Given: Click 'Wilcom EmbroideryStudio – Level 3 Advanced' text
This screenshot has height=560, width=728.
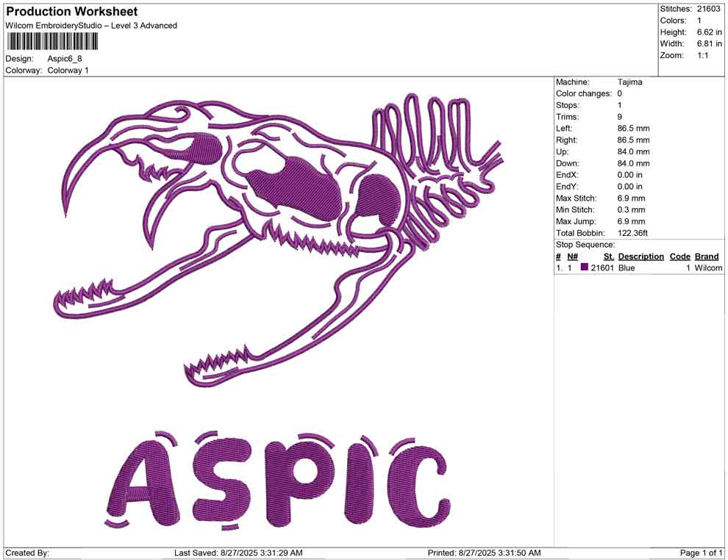Looking at the screenshot, I should pos(91,26).
